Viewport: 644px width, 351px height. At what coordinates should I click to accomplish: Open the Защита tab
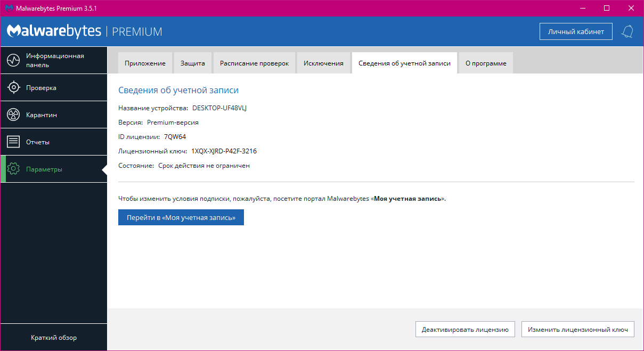coord(192,63)
